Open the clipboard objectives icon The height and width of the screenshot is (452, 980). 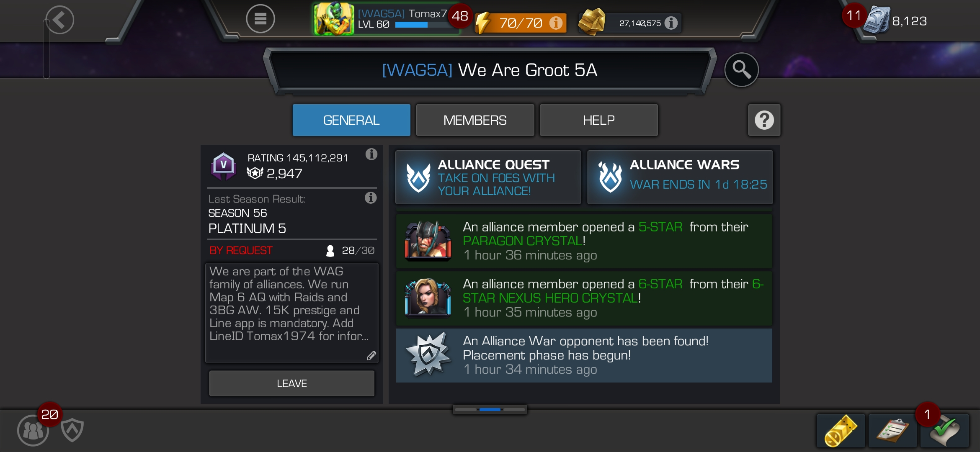point(892,431)
